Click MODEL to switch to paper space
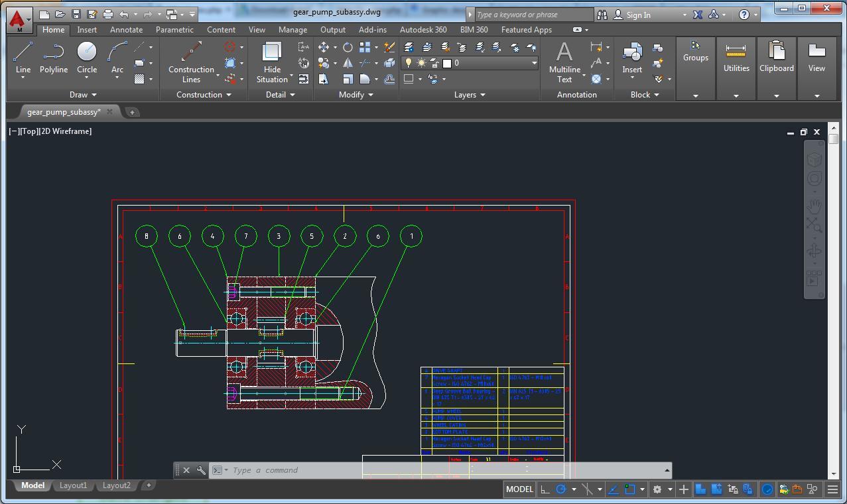This screenshot has width=847, height=504. [519, 489]
